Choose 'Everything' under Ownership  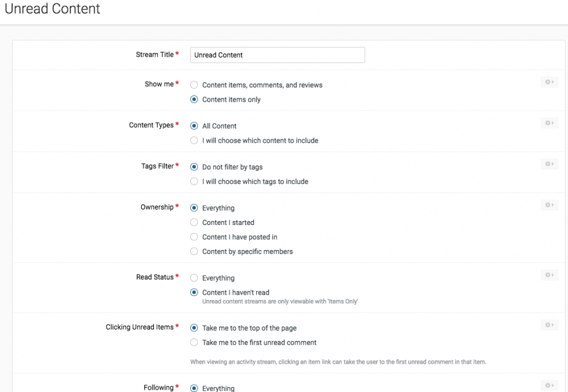click(x=194, y=207)
